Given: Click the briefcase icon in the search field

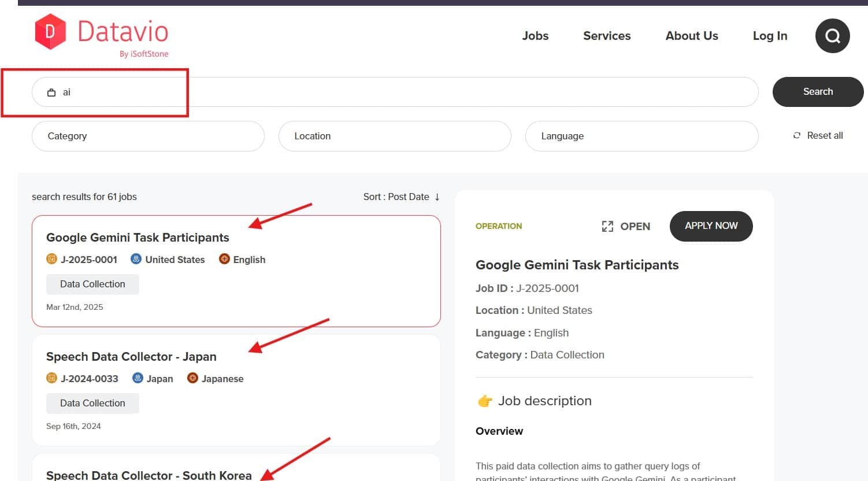Looking at the screenshot, I should [x=51, y=92].
